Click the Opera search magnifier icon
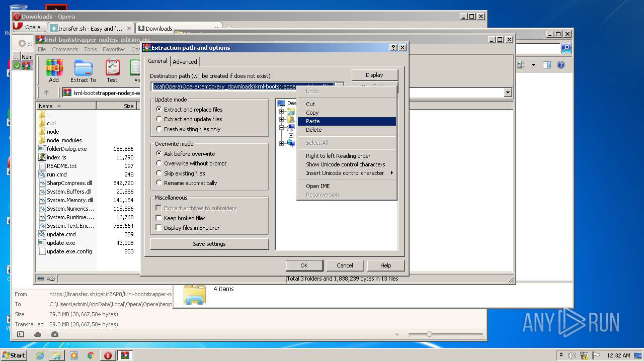644x362 pixels. point(566,48)
